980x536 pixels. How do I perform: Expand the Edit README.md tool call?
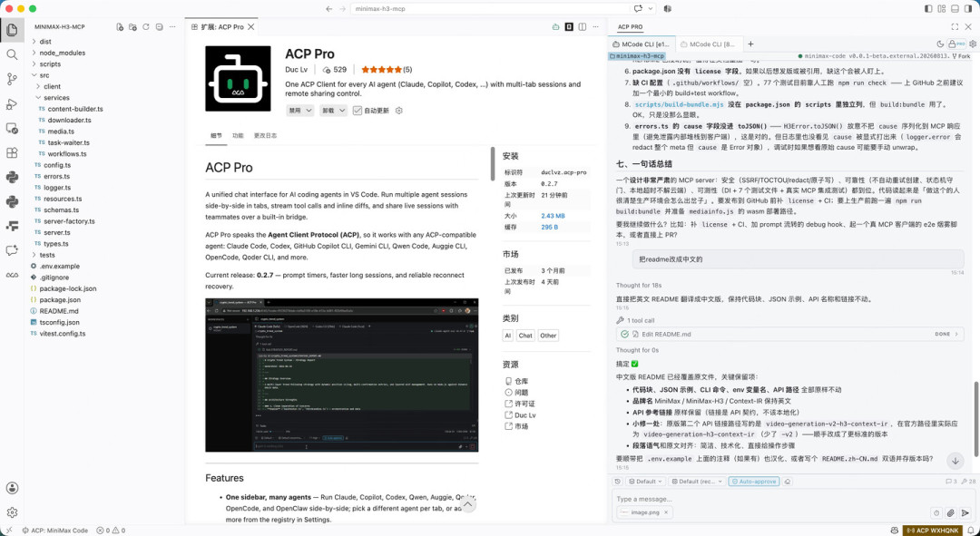[789, 335]
